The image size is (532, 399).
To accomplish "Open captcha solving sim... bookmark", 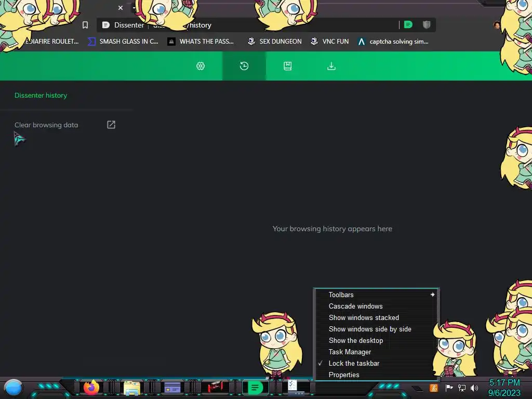I will 393,42.
